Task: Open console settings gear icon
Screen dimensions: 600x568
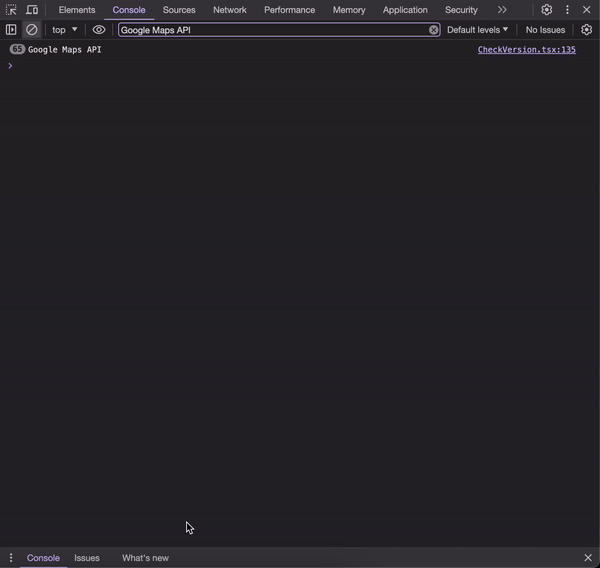Action: pos(587,30)
